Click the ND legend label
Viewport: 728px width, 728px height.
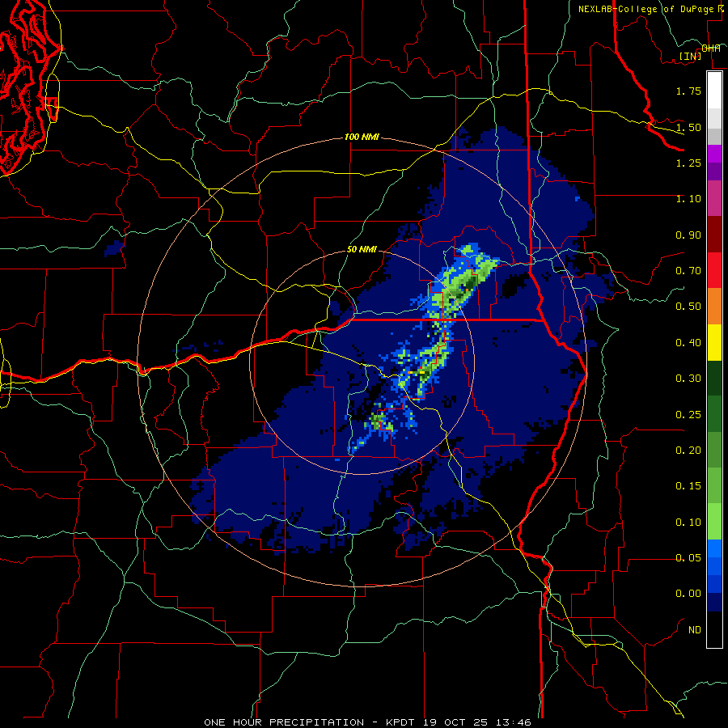(x=695, y=630)
